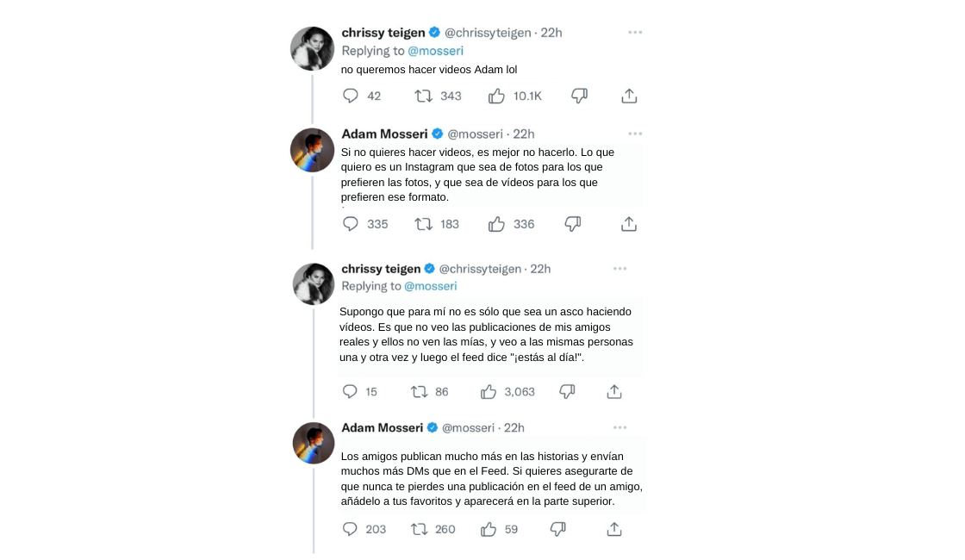965x560 pixels.
Task: Click the dislike icon on Chrissy's first tweet
Action: click(579, 96)
